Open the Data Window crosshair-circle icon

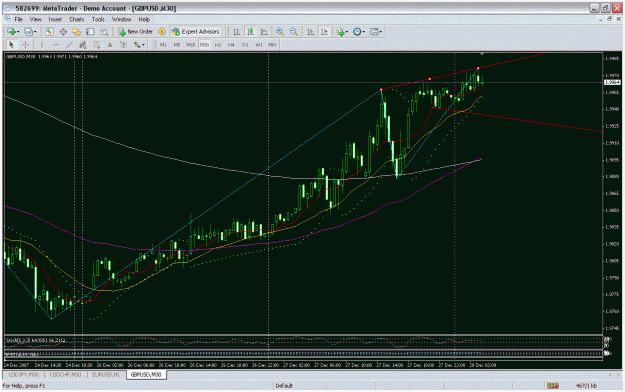(x=63, y=32)
